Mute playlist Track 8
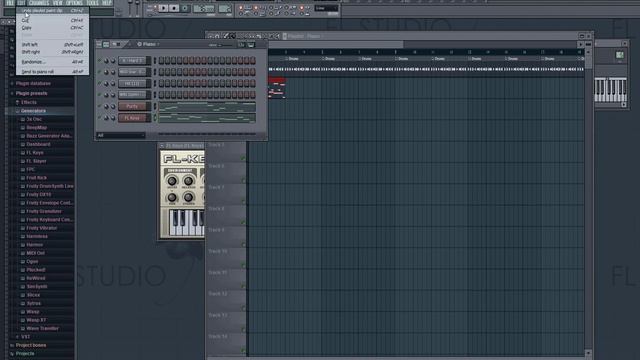Image resolution: width=640 pixels, height=360 pixels. [x=243, y=222]
